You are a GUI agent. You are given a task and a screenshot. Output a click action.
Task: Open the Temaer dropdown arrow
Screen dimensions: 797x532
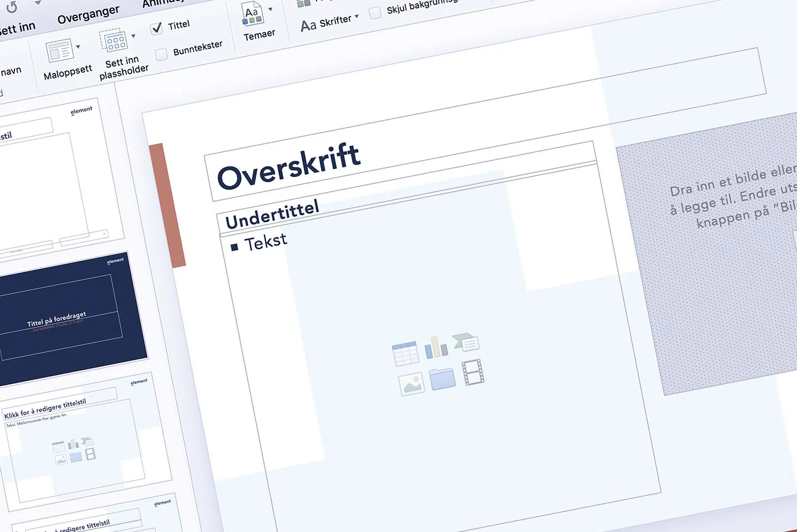coord(271,10)
